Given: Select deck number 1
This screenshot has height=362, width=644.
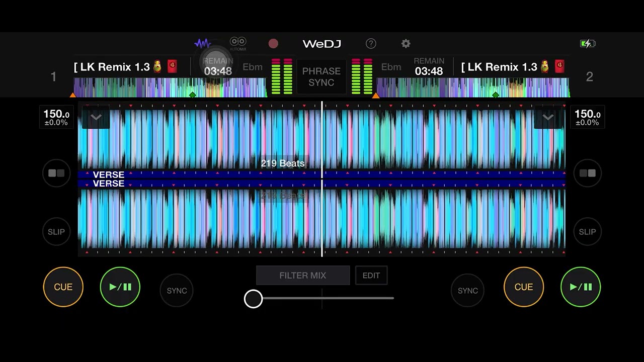Looking at the screenshot, I should pos(53,77).
